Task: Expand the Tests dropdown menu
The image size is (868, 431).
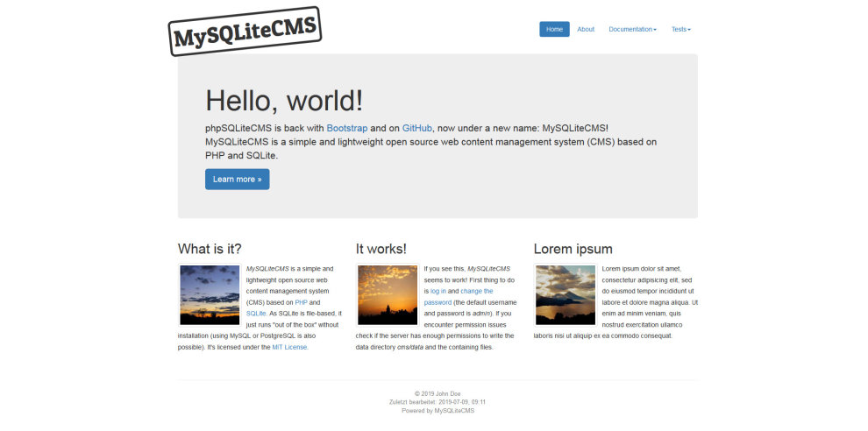Action: [x=681, y=29]
